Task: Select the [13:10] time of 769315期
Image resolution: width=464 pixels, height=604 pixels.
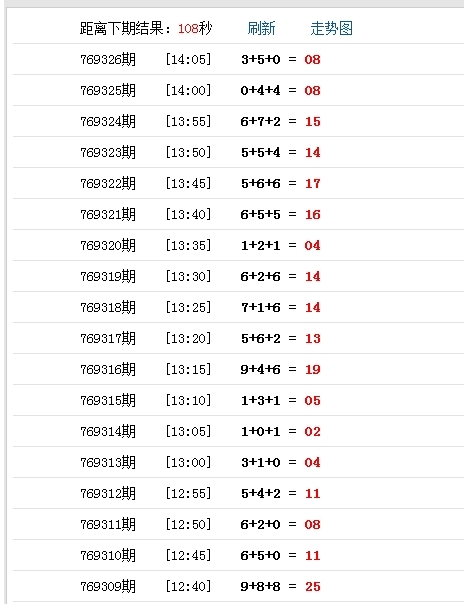Action: [188, 401]
